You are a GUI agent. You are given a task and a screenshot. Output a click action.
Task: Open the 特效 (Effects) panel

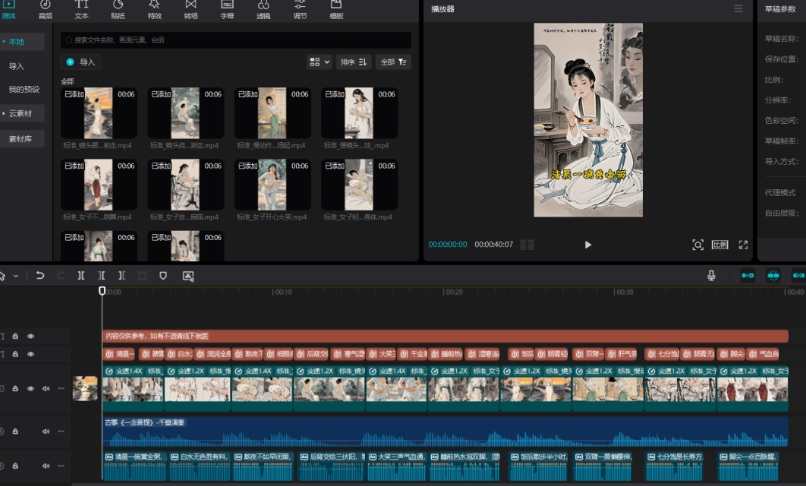click(x=154, y=10)
